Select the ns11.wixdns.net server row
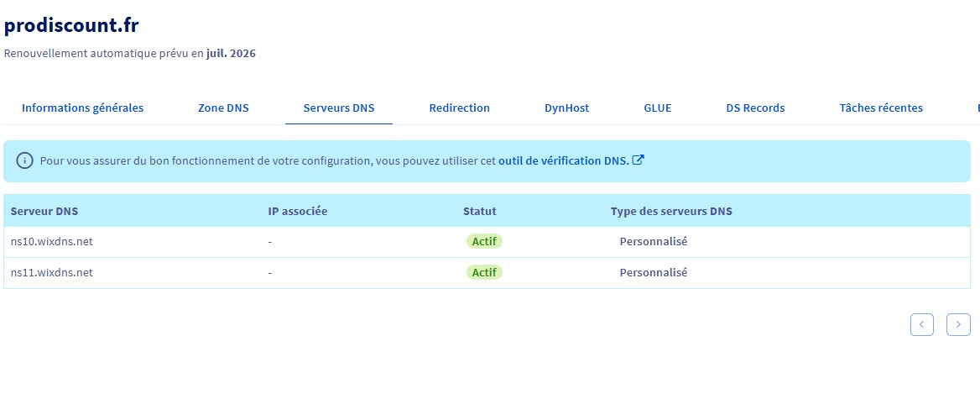This screenshot has width=980, height=420. 52,273
